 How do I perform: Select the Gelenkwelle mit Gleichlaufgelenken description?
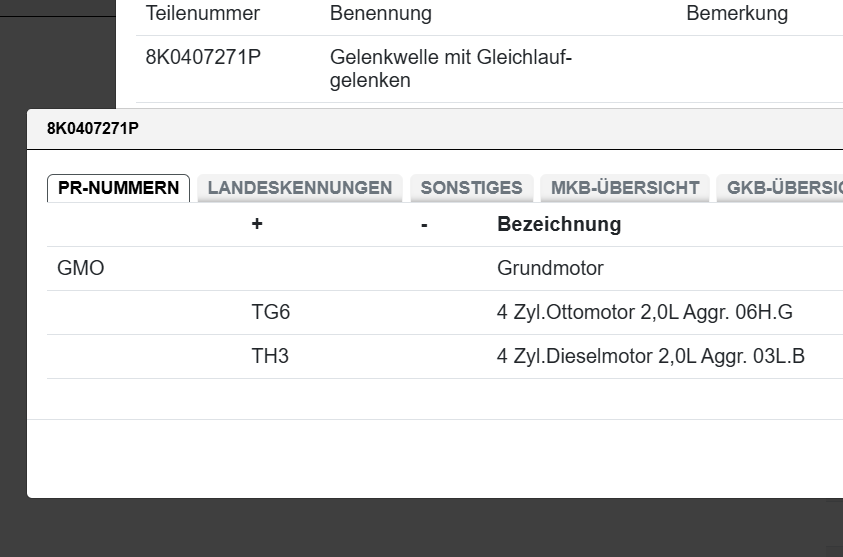tap(450, 69)
